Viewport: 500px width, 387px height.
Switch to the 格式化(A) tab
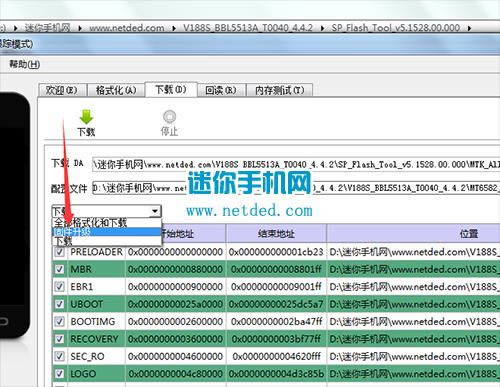[116, 90]
